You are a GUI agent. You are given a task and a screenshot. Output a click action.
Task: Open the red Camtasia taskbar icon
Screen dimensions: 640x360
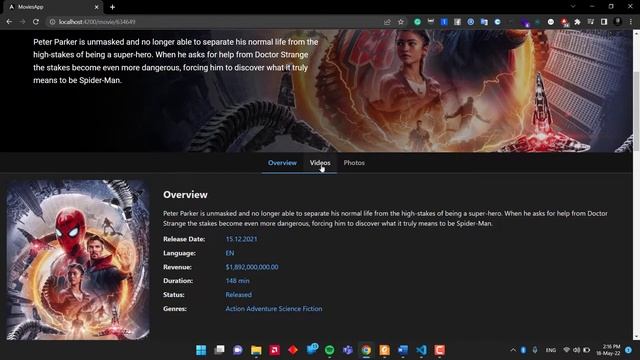pos(440,350)
